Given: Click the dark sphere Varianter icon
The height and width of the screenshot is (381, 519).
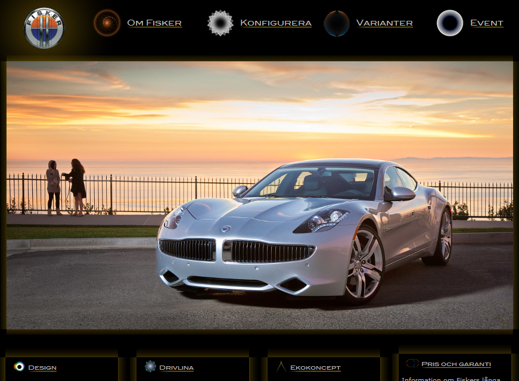Looking at the screenshot, I should pyautogui.click(x=337, y=23).
